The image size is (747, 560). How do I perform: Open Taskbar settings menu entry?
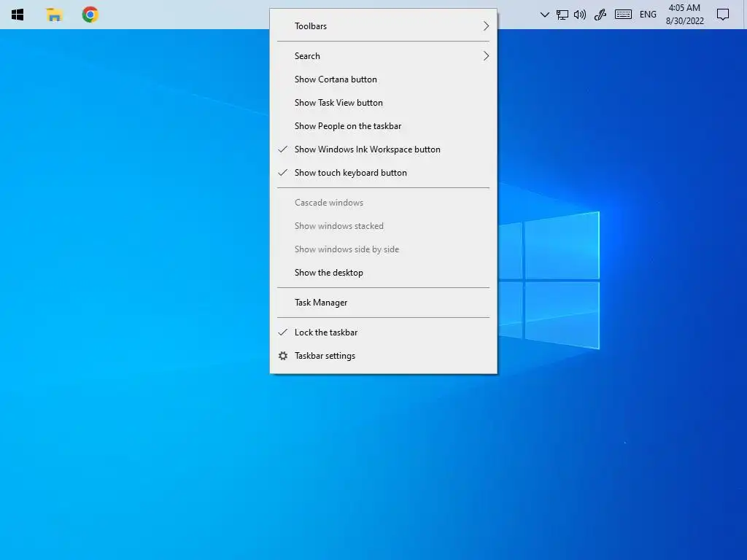[x=384, y=356]
